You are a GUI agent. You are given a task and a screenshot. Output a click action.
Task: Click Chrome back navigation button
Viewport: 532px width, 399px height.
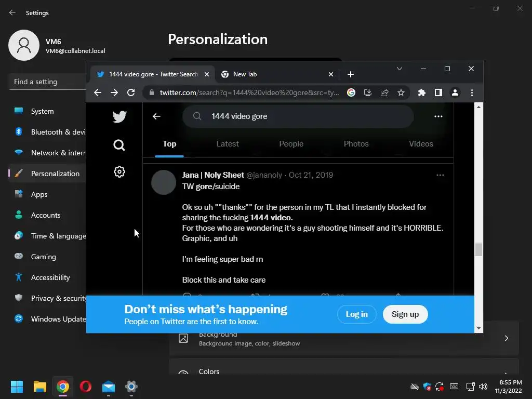98,92
